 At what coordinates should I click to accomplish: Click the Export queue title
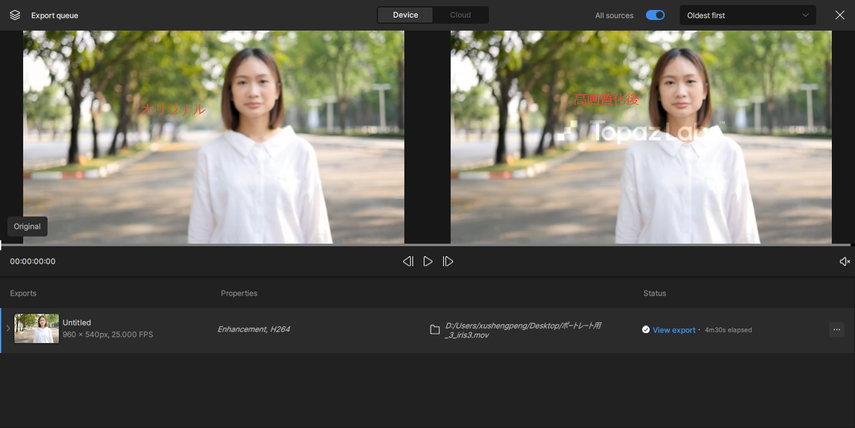coord(55,15)
